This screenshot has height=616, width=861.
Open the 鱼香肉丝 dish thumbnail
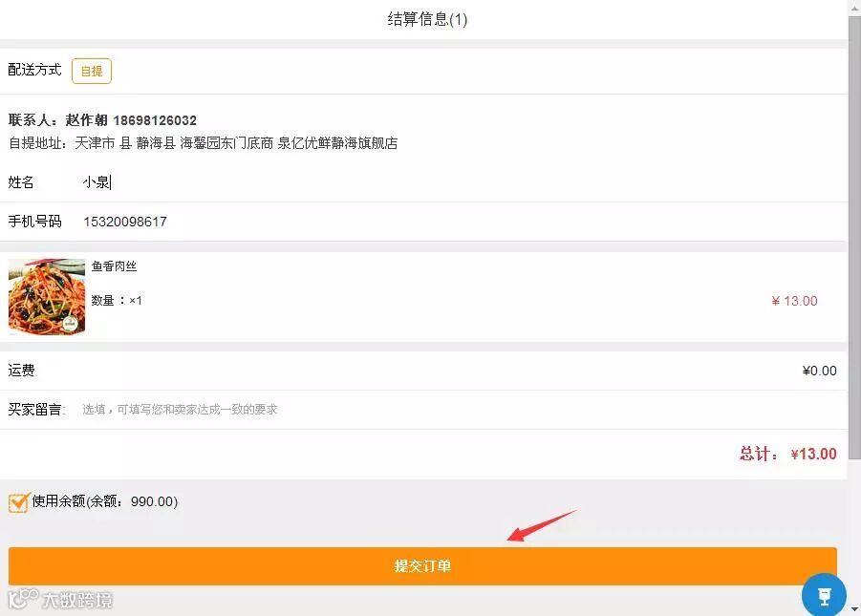pyautogui.click(x=47, y=296)
